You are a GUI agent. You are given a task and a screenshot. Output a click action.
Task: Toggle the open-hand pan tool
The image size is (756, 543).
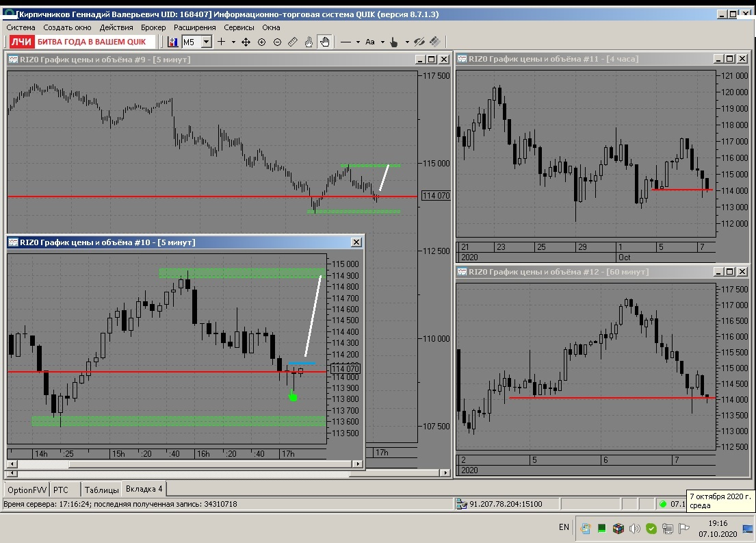[x=324, y=42]
